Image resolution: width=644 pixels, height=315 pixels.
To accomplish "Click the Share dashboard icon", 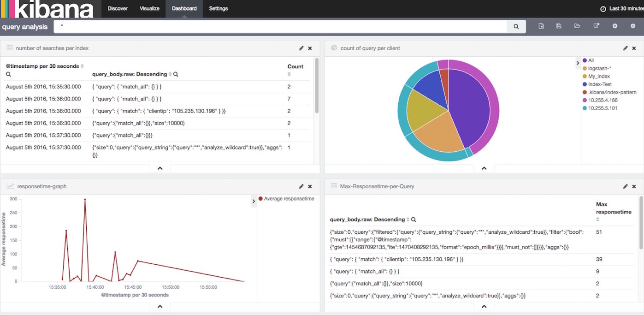I will click(x=596, y=26).
